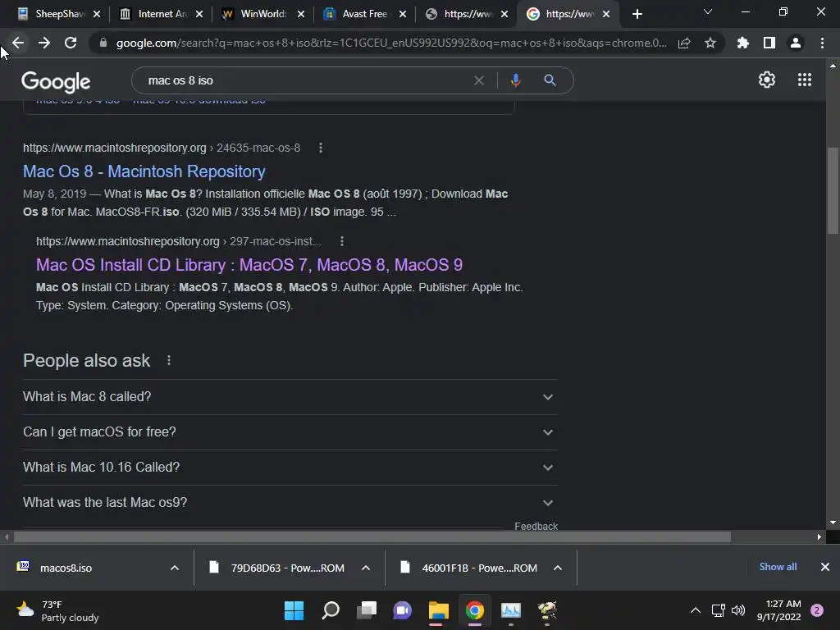The width and height of the screenshot is (840, 630).
Task: Open 'Mac Os 8 - Macintosh Repository' link
Action: point(144,171)
